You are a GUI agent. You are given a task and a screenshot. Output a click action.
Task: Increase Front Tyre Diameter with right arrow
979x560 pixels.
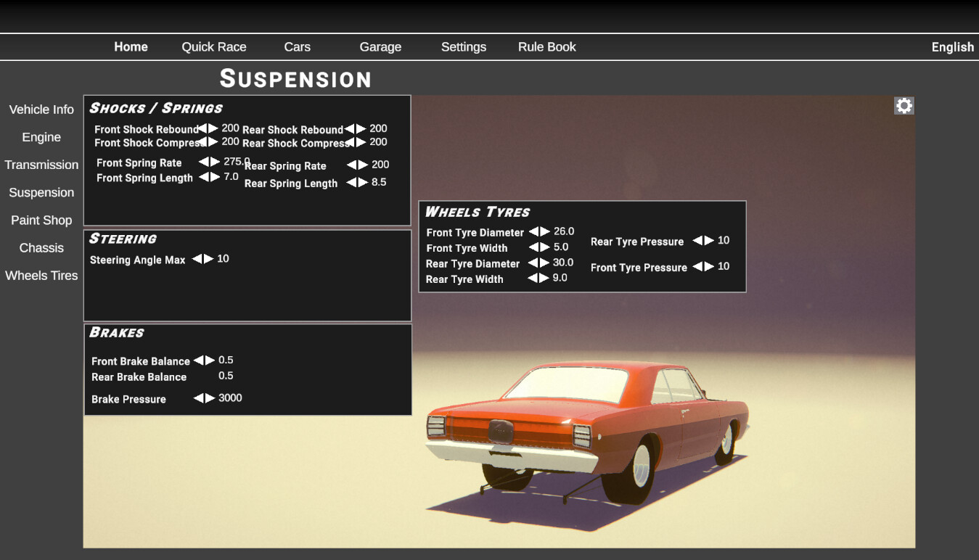tap(545, 231)
